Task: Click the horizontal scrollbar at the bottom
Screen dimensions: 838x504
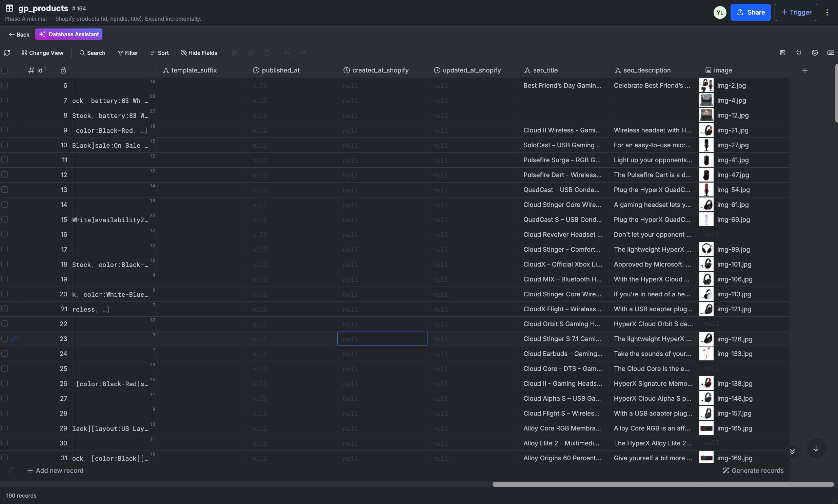Action: coord(663,484)
